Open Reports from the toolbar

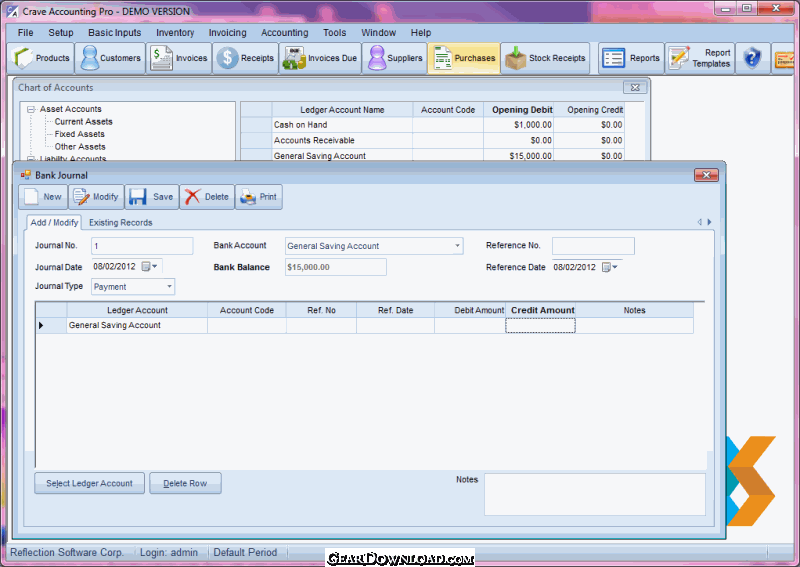tap(631, 58)
